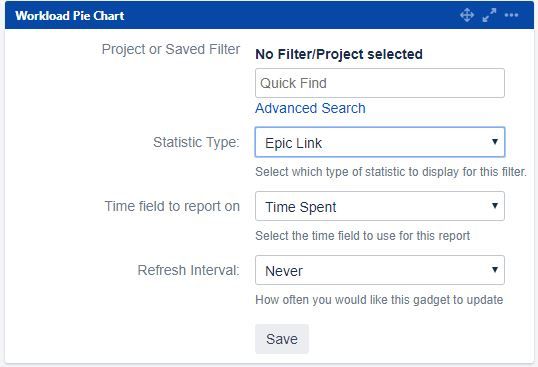Save the gadget configuration

pos(282,339)
